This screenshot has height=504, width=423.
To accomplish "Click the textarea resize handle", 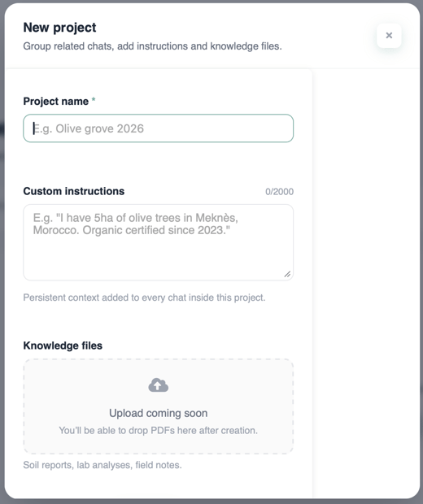I will (287, 274).
